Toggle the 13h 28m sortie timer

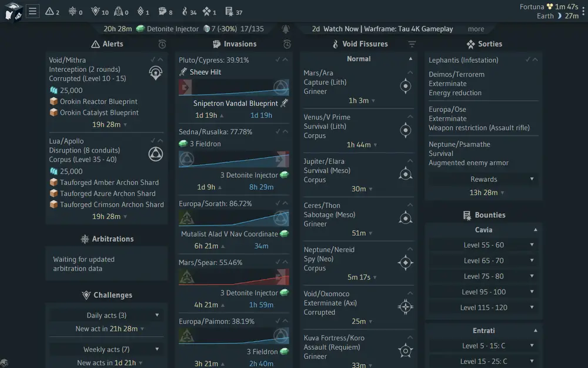click(486, 193)
